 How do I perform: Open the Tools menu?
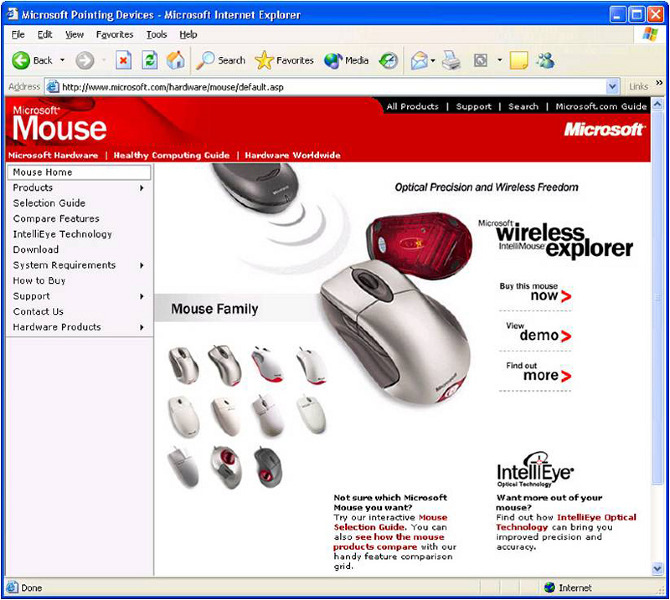[156, 35]
